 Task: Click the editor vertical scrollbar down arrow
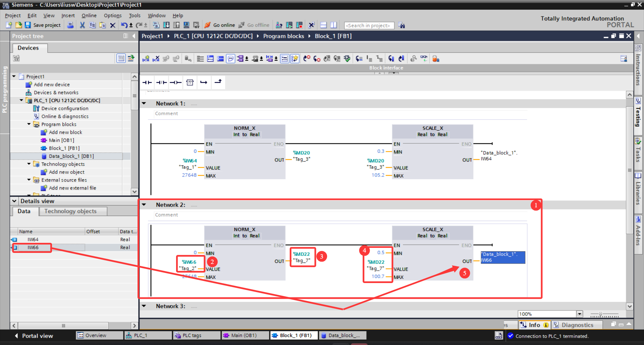click(630, 306)
